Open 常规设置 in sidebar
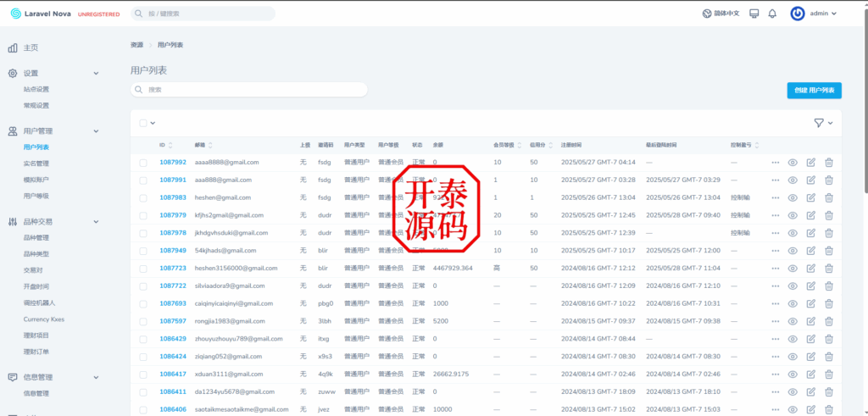Screen dimensions: 868x416 pos(36,105)
